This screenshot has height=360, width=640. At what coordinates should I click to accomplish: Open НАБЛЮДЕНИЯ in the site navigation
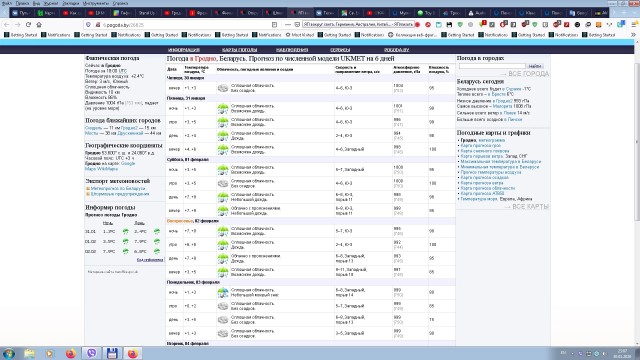(292, 50)
